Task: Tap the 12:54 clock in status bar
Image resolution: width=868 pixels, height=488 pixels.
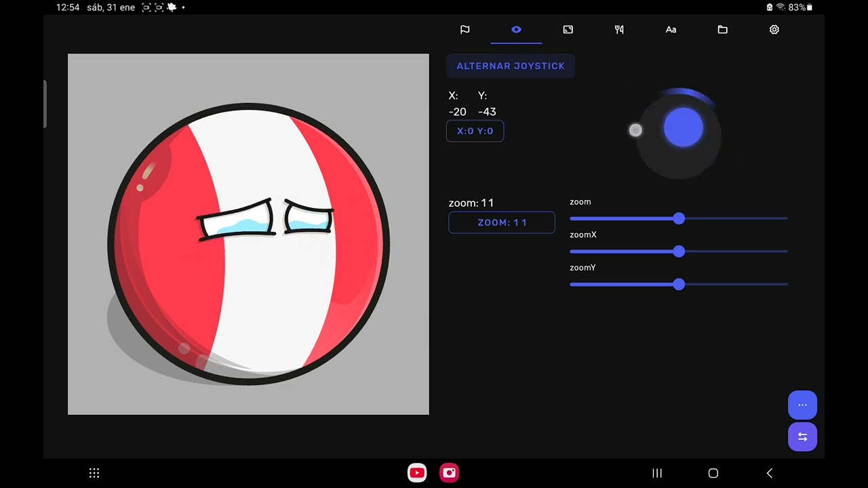Action: click(68, 7)
